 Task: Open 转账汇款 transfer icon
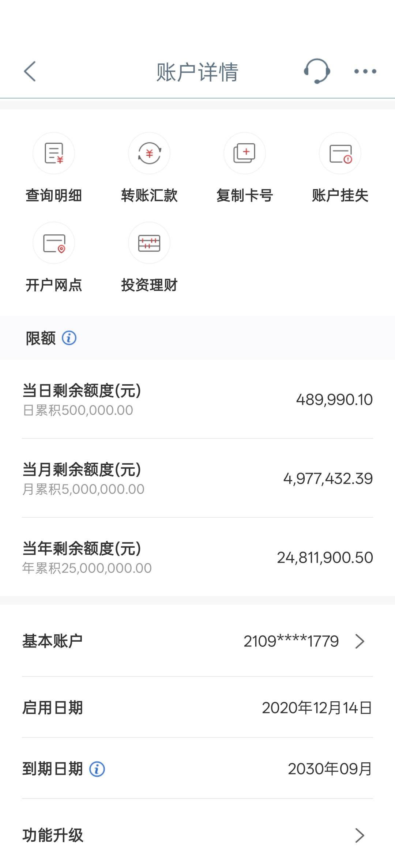tap(149, 153)
